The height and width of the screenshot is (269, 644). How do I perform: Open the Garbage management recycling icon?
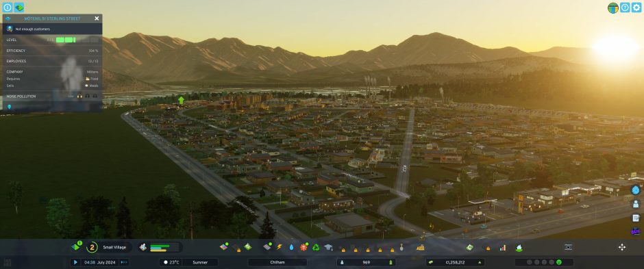tap(316, 247)
